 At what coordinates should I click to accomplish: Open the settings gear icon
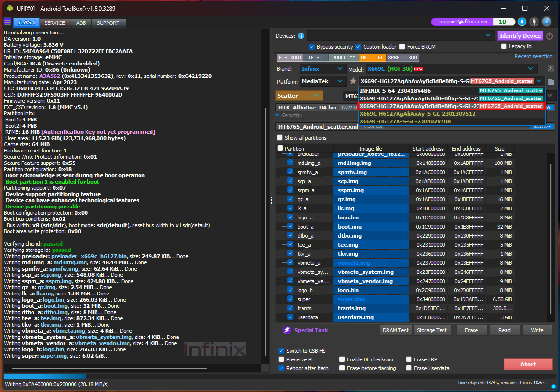point(547,22)
